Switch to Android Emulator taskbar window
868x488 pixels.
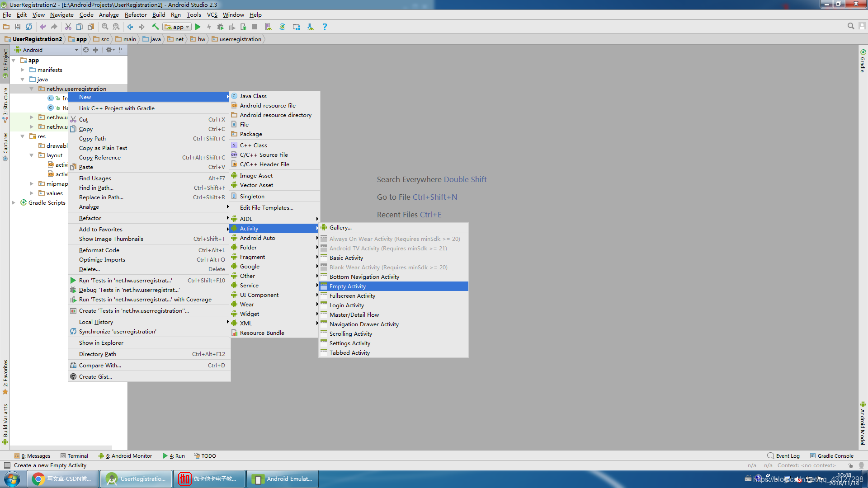(283, 479)
